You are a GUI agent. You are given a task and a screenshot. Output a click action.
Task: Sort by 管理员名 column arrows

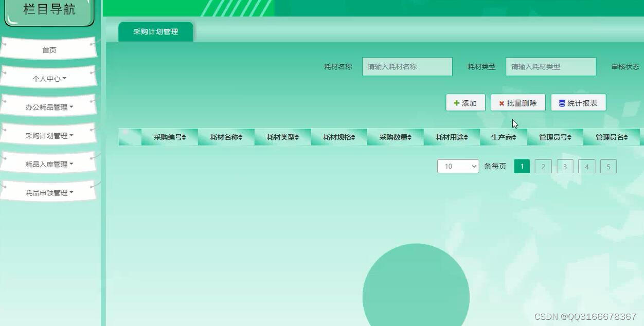(x=626, y=137)
